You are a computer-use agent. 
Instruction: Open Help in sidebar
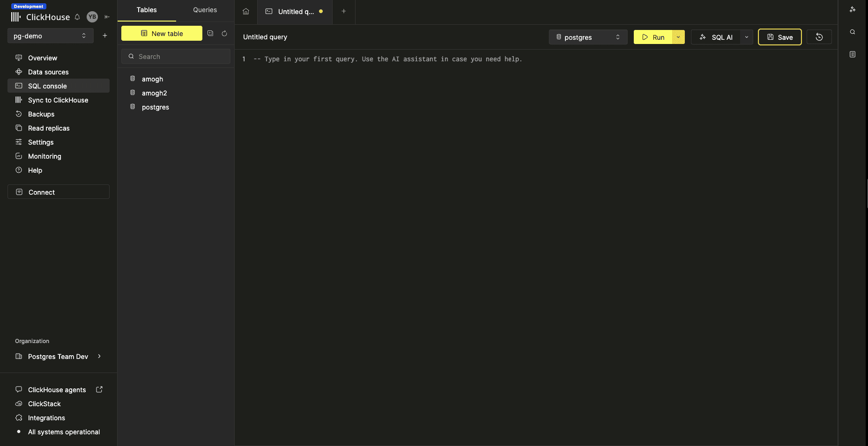coord(59,170)
